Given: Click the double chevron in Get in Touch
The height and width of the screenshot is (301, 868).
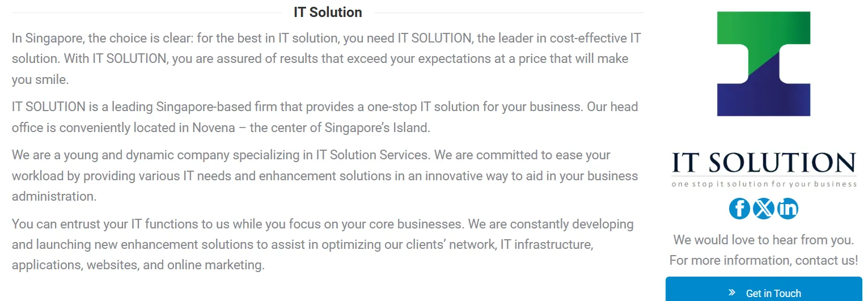Looking at the screenshot, I should pyautogui.click(x=732, y=292).
